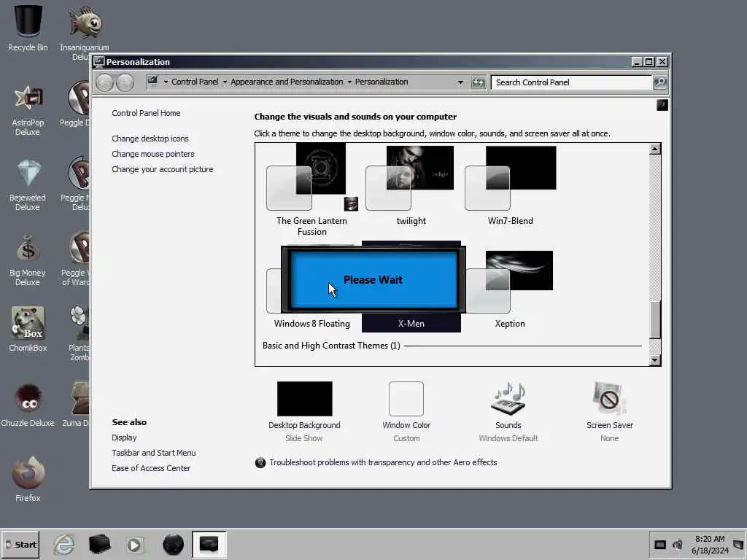747x560 pixels.
Task: Expand dropdown arrow before Control Panel breadcrumb
Action: [x=166, y=82]
